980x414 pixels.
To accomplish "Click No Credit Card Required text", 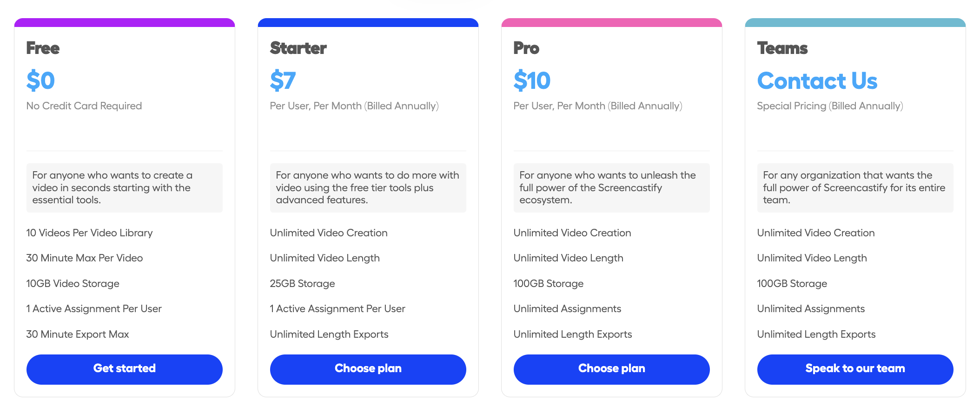I will [84, 106].
